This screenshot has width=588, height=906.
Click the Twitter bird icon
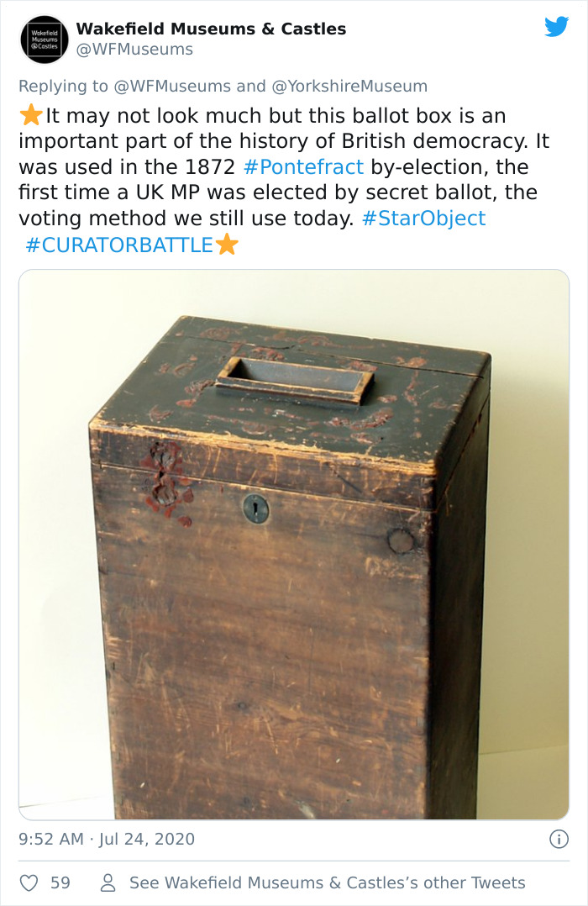point(557,27)
